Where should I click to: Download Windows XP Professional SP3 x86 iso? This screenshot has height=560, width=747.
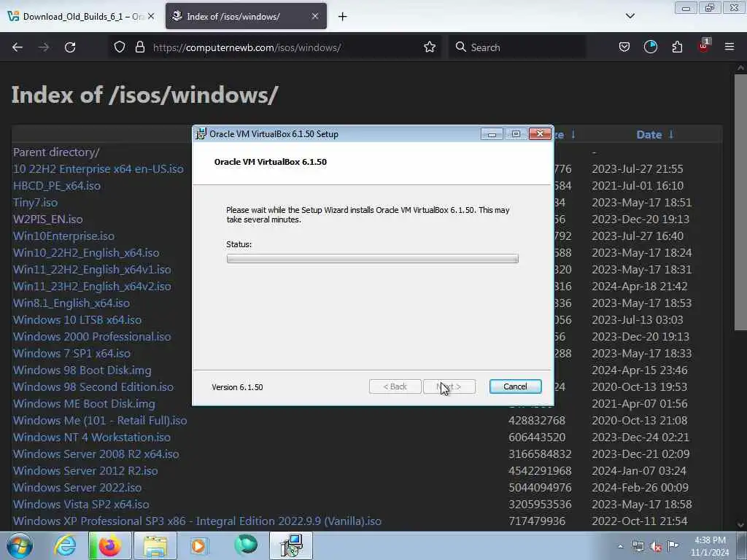click(197, 521)
